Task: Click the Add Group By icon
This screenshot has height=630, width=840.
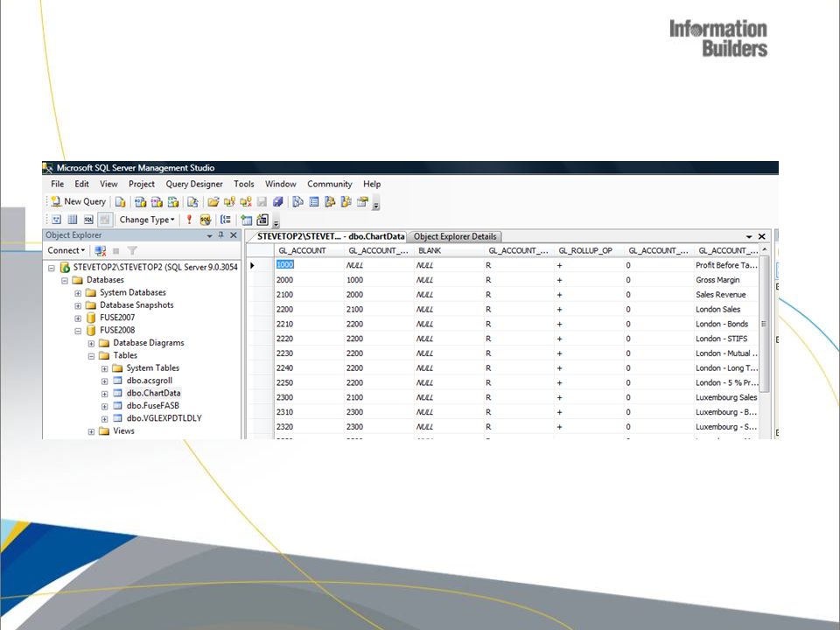Action: [x=226, y=220]
